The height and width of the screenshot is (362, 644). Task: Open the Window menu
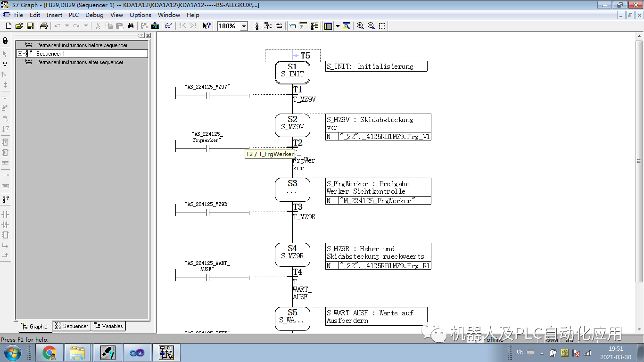[x=169, y=15]
